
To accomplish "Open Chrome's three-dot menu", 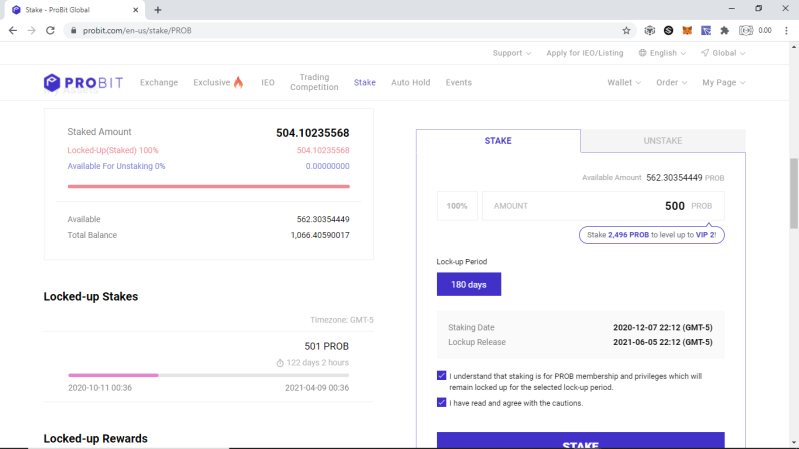I will (x=786, y=31).
